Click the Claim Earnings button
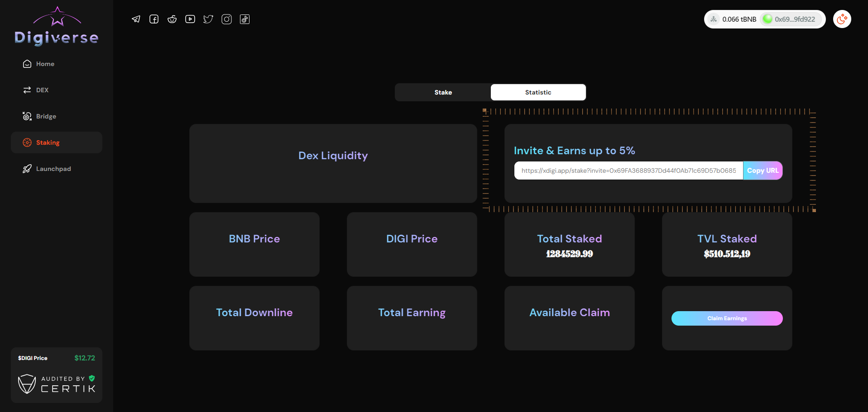This screenshot has height=412, width=868. [x=727, y=318]
